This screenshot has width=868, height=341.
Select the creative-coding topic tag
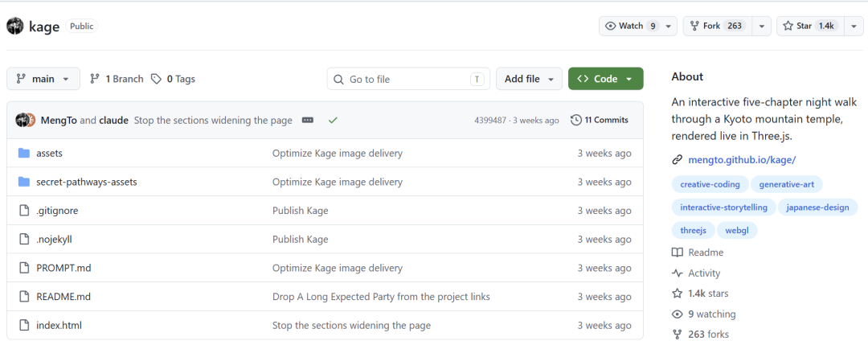pos(710,184)
